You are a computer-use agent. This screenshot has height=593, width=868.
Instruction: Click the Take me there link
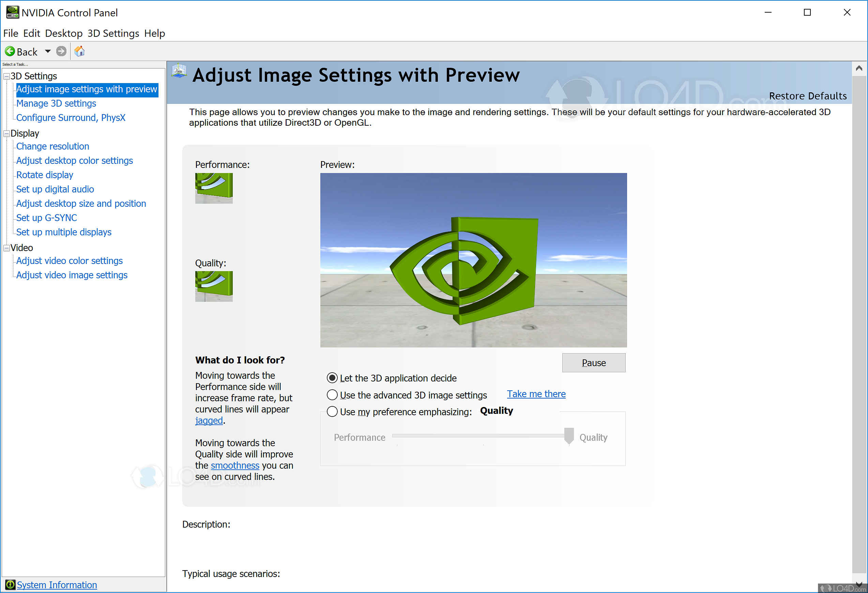(536, 394)
